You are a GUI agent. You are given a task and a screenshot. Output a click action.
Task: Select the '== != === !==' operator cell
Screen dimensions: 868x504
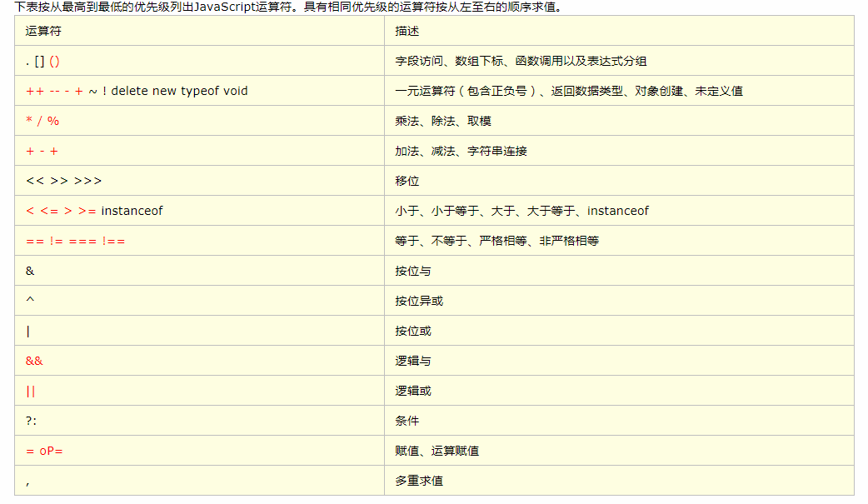coord(199,241)
